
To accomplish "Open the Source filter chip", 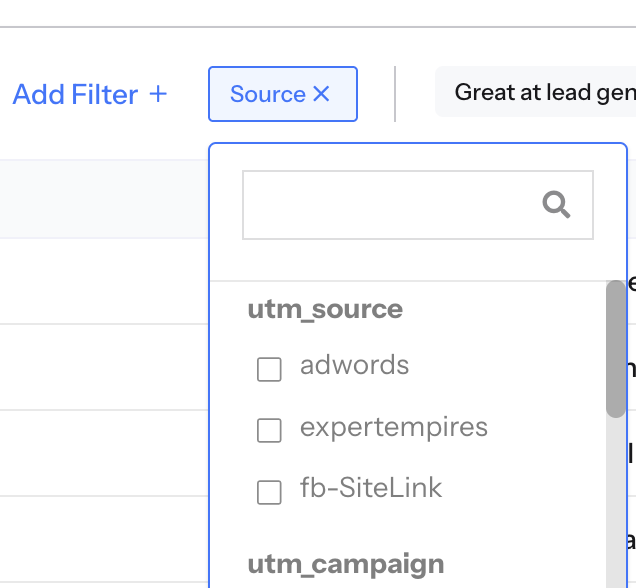I will 283,94.
